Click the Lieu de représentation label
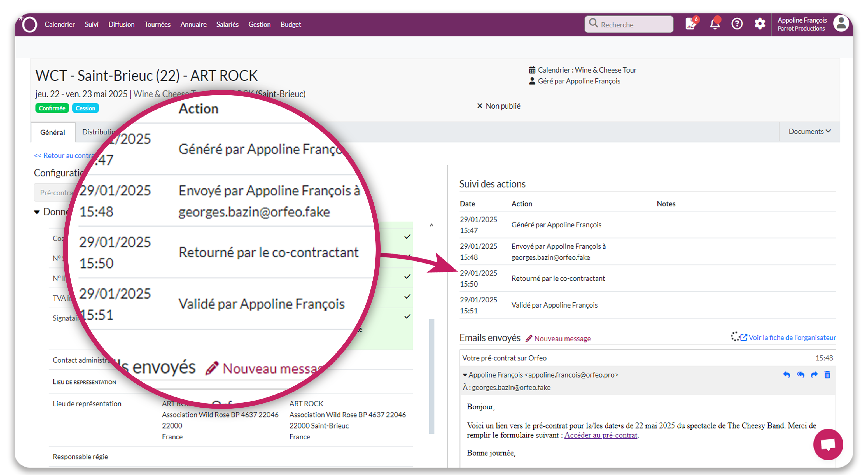Screen dimensions: 868x475 [87, 404]
